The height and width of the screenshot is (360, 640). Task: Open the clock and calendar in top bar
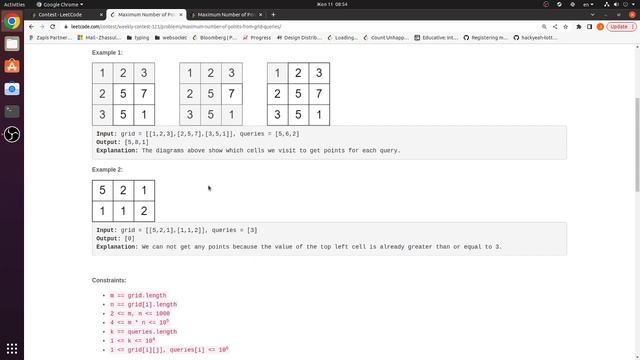point(332,4)
